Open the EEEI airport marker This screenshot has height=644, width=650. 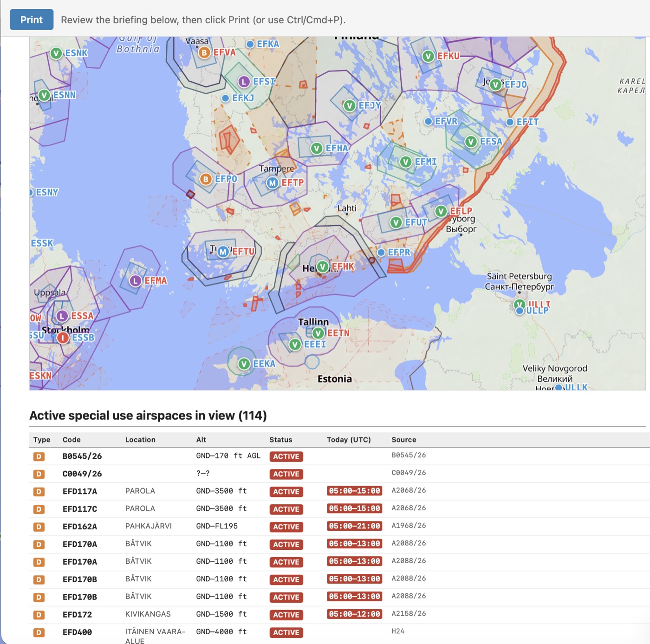(295, 345)
